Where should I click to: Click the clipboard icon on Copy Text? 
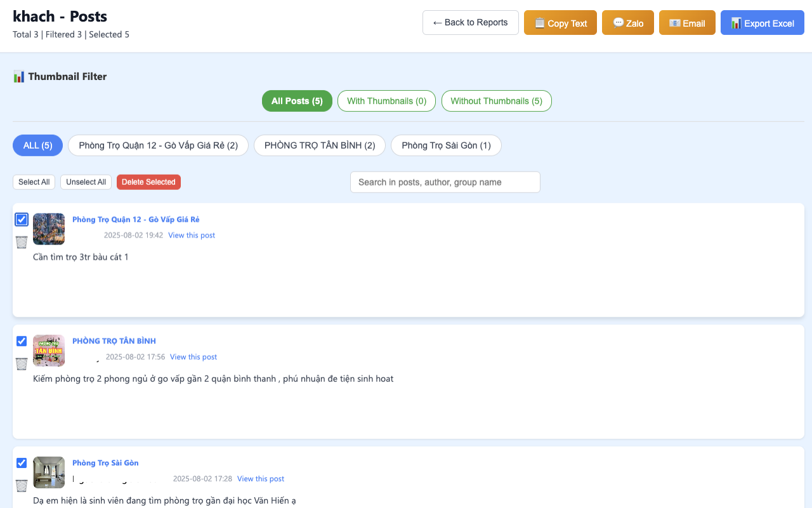tap(540, 23)
